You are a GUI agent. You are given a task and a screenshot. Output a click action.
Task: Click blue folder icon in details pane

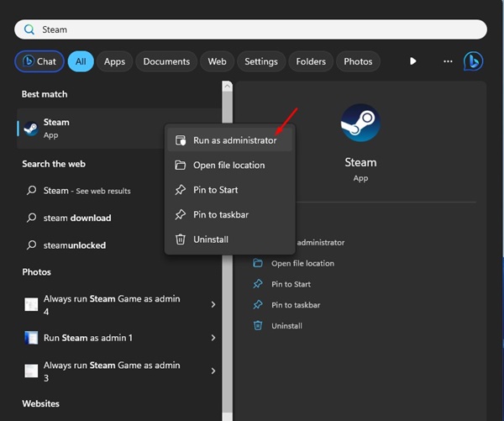258,263
